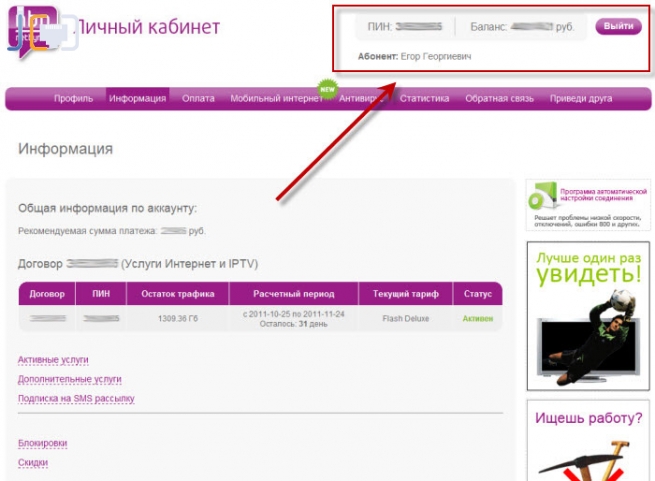
Task: Expand the Активные услуги link
Action: (x=53, y=358)
